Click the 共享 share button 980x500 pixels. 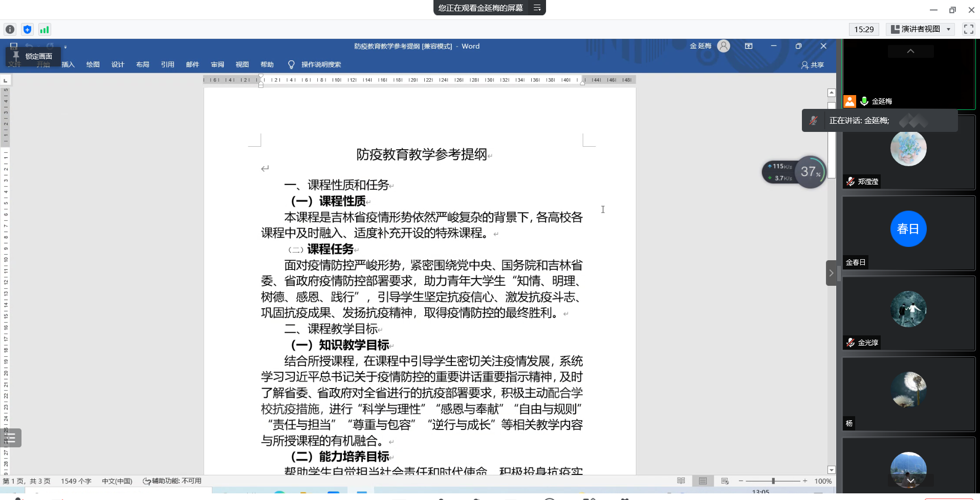(813, 65)
